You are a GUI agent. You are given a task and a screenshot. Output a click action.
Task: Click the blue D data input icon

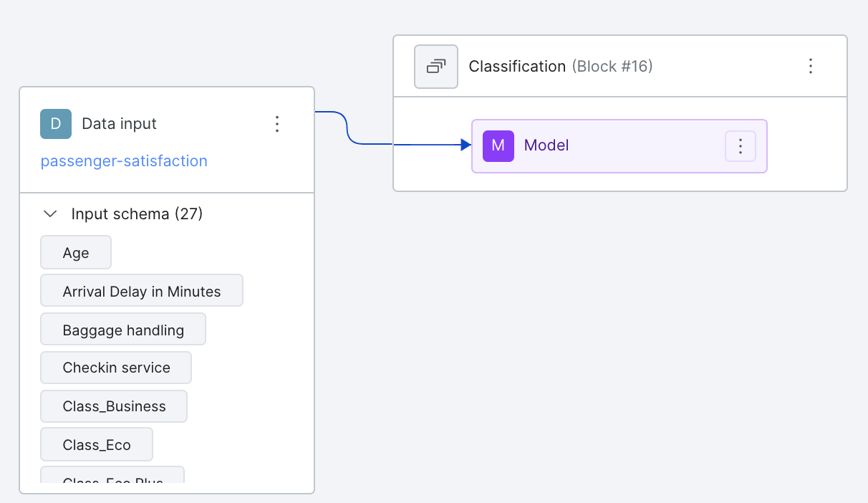pyautogui.click(x=56, y=124)
